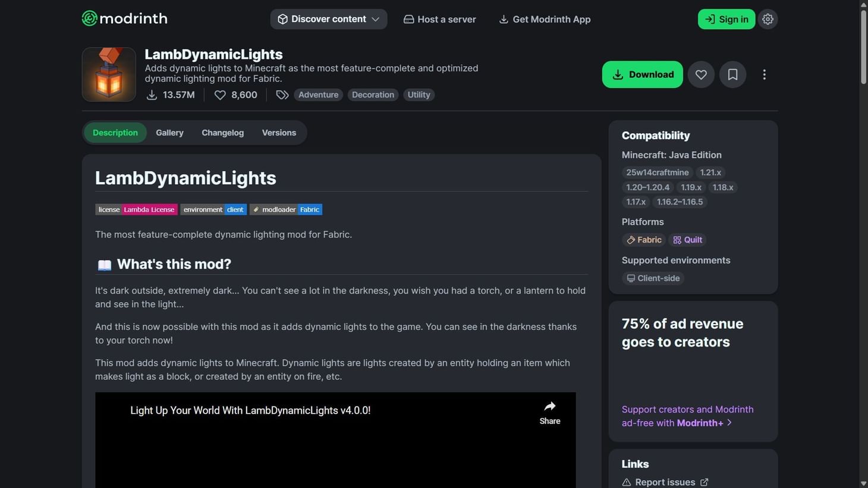Open the settings gear icon

[768, 18]
